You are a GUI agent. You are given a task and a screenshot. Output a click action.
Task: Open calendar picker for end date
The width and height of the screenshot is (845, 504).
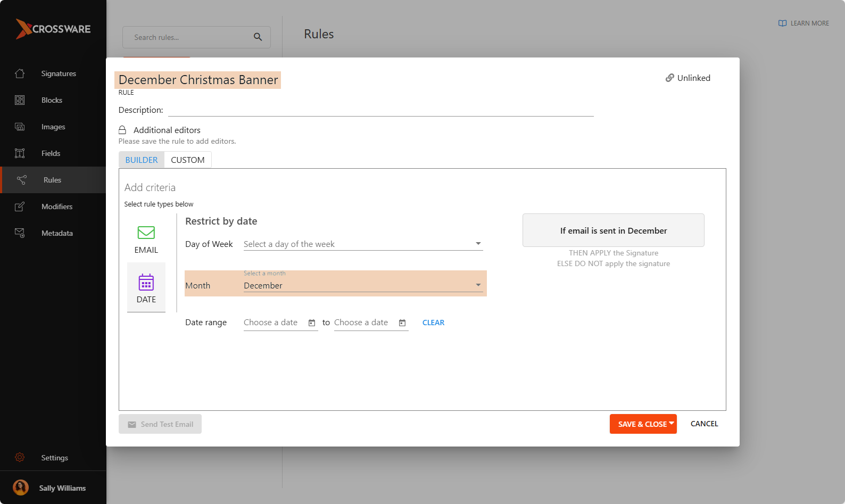[402, 323]
